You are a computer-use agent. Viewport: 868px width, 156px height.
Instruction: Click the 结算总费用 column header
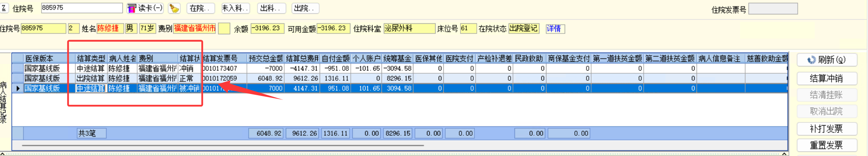click(x=302, y=58)
